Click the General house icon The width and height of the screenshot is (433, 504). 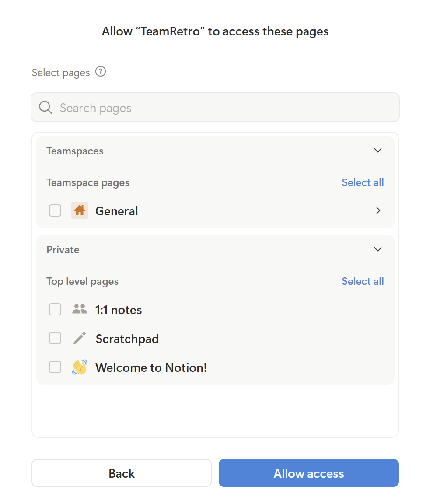pos(80,210)
